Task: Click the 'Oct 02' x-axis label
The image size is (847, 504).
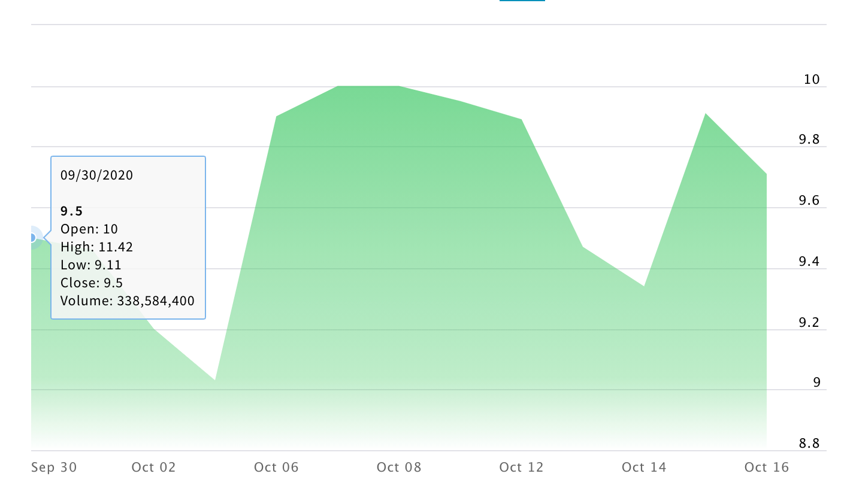Action: (x=154, y=467)
